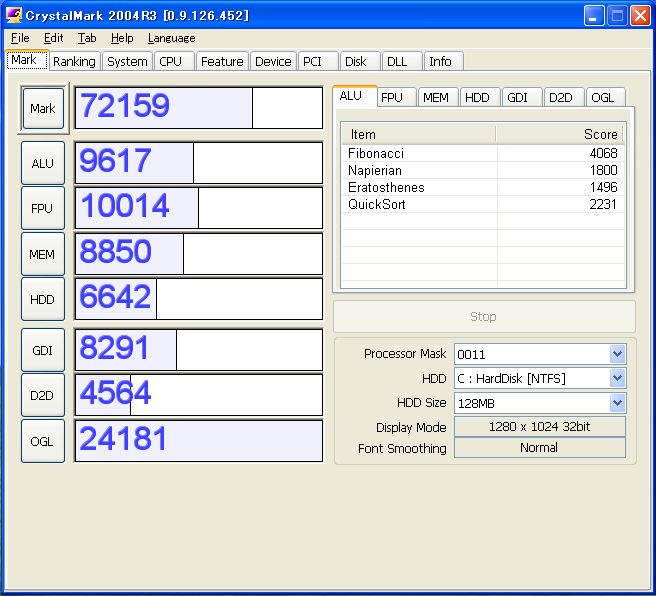The image size is (656, 596).
Task: Switch to the System tab
Action: coord(127,61)
